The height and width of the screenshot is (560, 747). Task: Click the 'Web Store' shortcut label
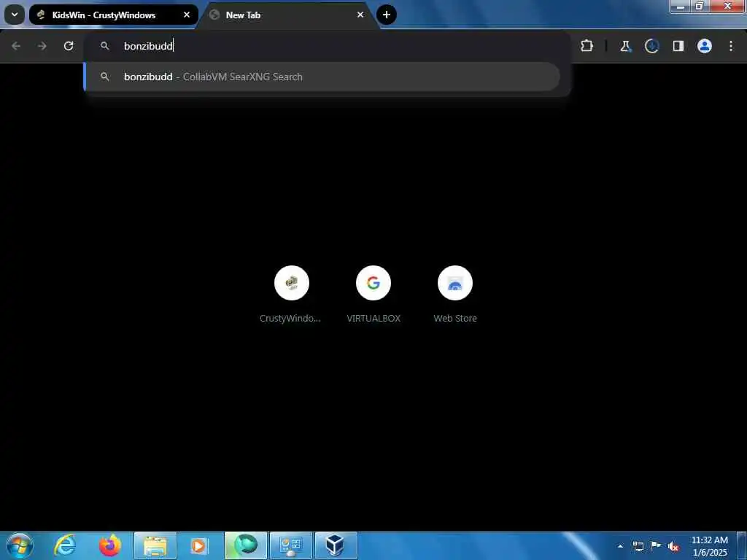click(x=455, y=318)
